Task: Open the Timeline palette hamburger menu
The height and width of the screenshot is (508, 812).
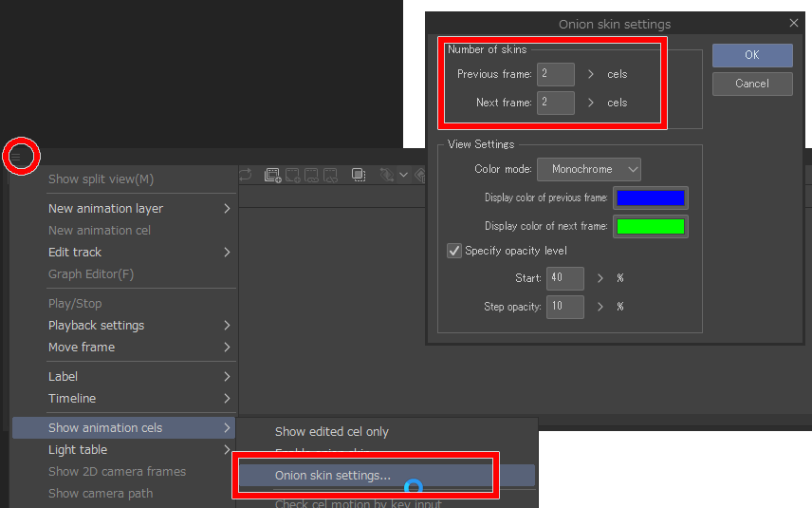Action: (x=16, y=157)
